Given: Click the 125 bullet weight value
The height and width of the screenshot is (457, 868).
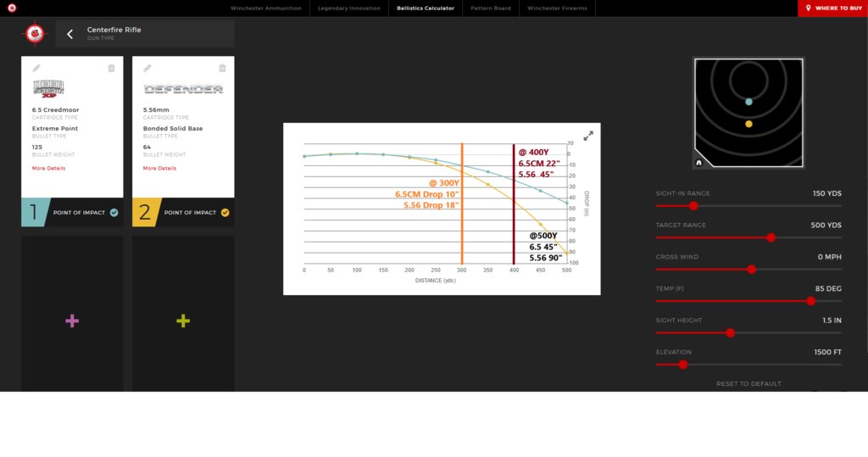Looking at the screenshot, I should 37,148.
